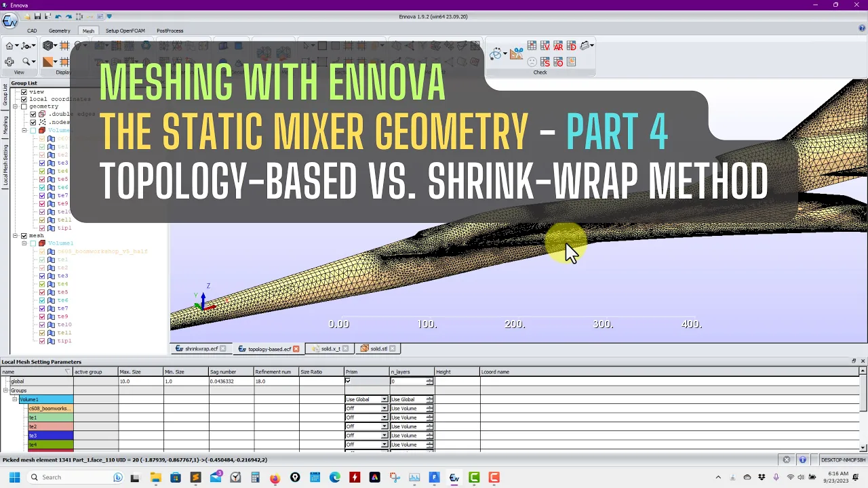Open Firefox from the taskbar
This screenshot has height=488, width=868.
point(275,477)
